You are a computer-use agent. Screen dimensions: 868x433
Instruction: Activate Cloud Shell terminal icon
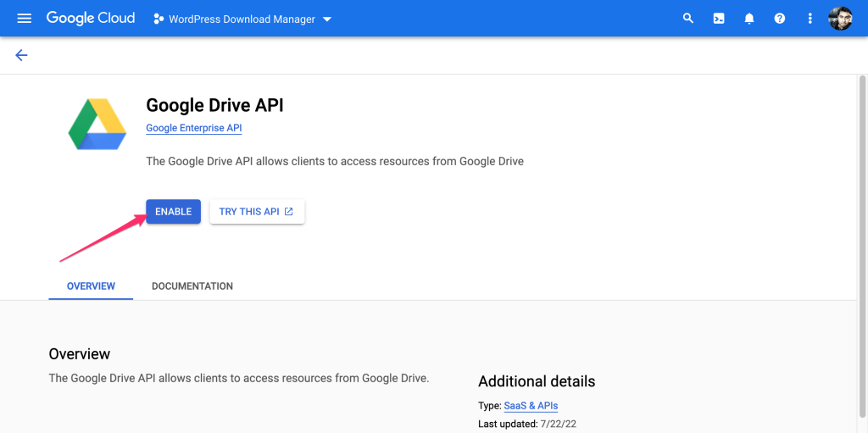pos(719,19)
